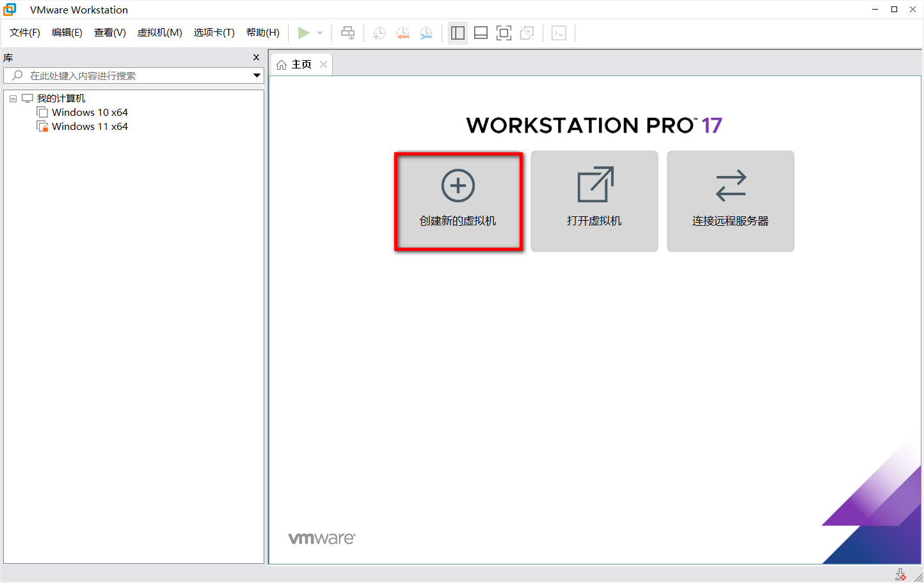Image resolution: width=924 pixels, height=583 pixels.
Task: Switch to the 主页 home tab
Action: (301, 65)
